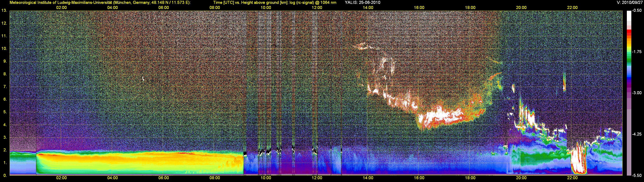Click the top axis 02:00 time label
Viewport: 644px width, 182px height.
[61, 8]
